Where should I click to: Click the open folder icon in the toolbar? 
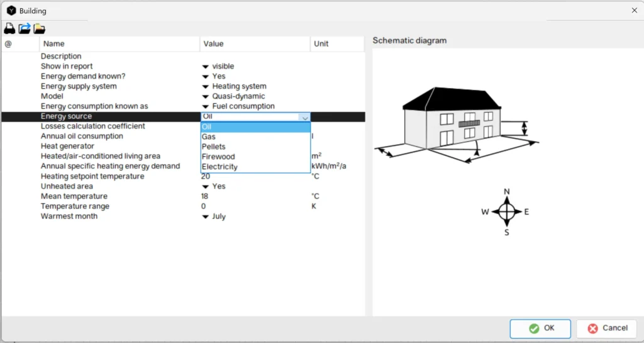[x=39, y=28]
